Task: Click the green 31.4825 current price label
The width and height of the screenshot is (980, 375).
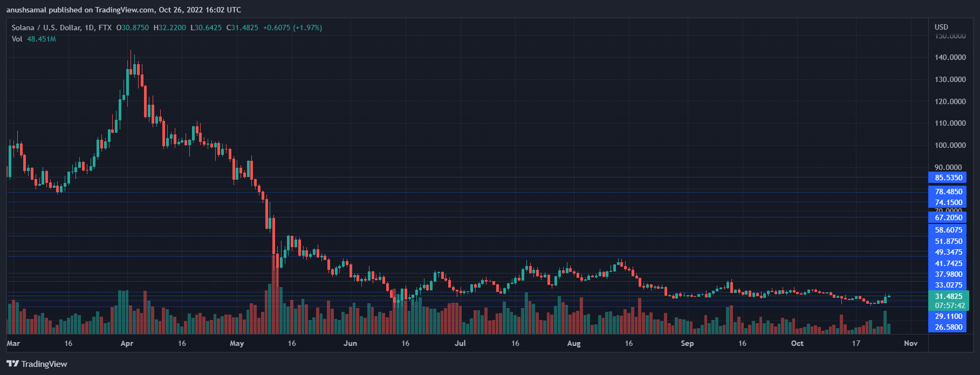Action: click(x=948, y=296)
